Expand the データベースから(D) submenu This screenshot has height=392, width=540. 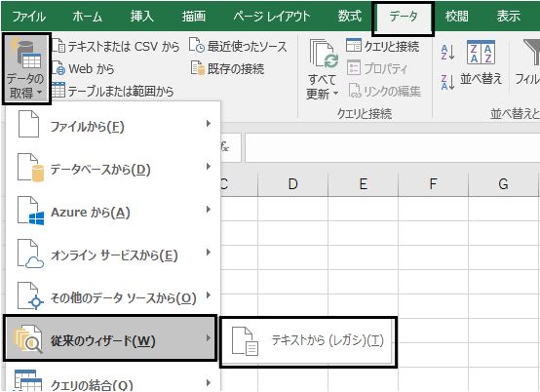pos(113,168)
